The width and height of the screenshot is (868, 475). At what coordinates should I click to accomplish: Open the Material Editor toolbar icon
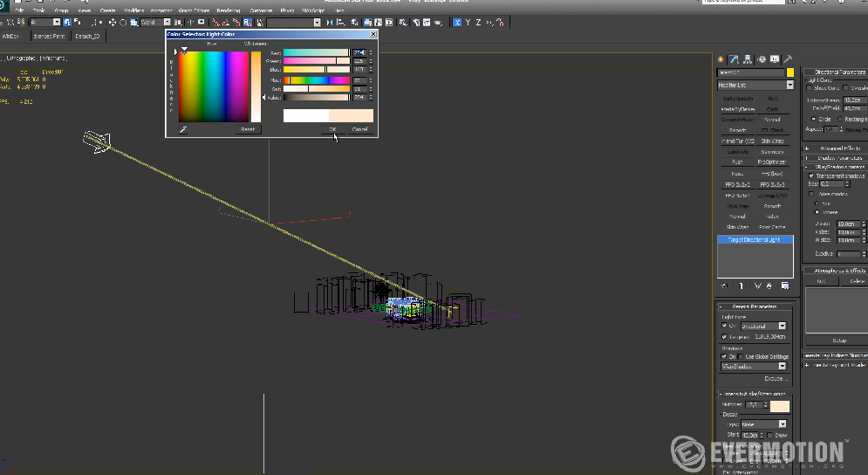click(x=403, y=22)
